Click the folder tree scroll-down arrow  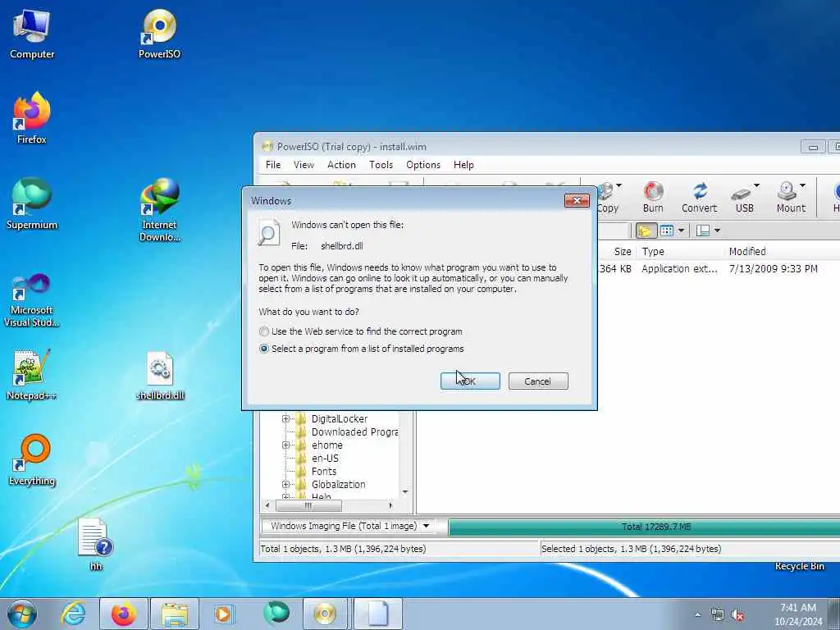click(405, 492)
